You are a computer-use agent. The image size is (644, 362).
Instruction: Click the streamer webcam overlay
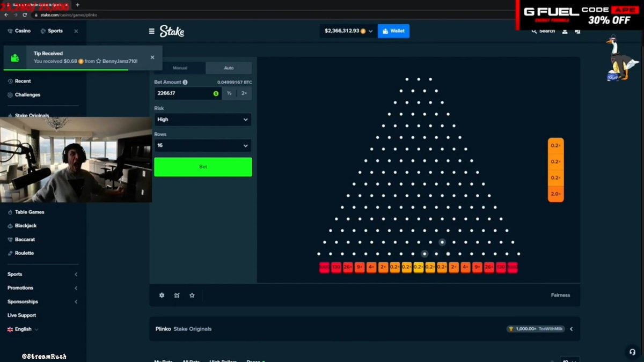76,160
